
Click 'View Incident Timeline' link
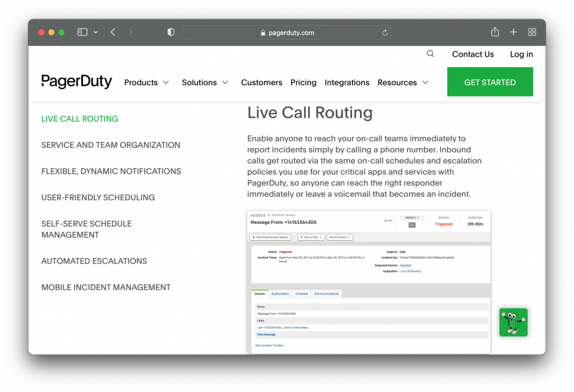point(269,345)
